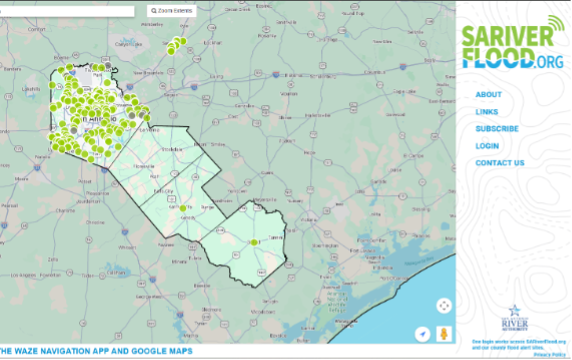Open the CONTACT US page
This screenshot has width=572, height=360.
[499, 163]
